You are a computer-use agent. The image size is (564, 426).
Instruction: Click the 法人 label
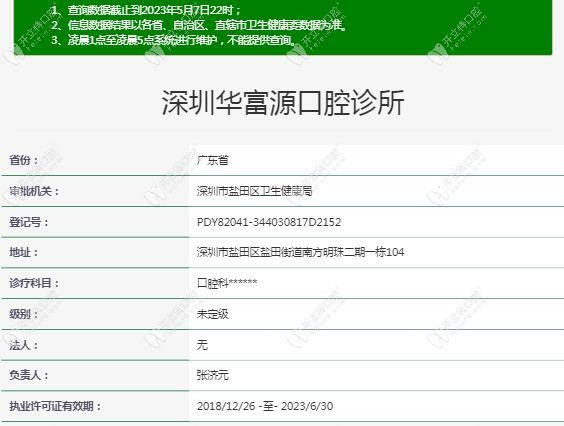[24, 345]
